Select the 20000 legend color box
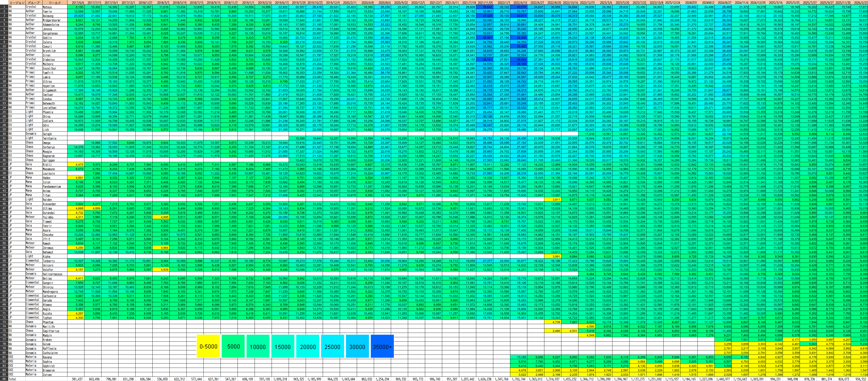 coord(308,346)
